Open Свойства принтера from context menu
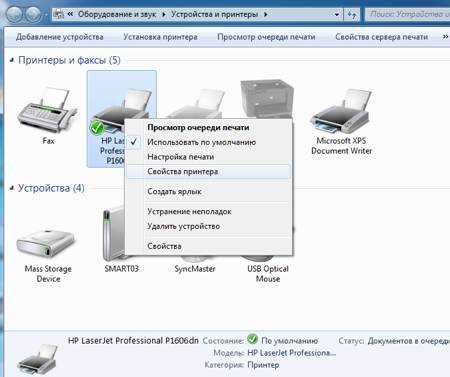Screen dimensions: 450x377 click(208, 172)
